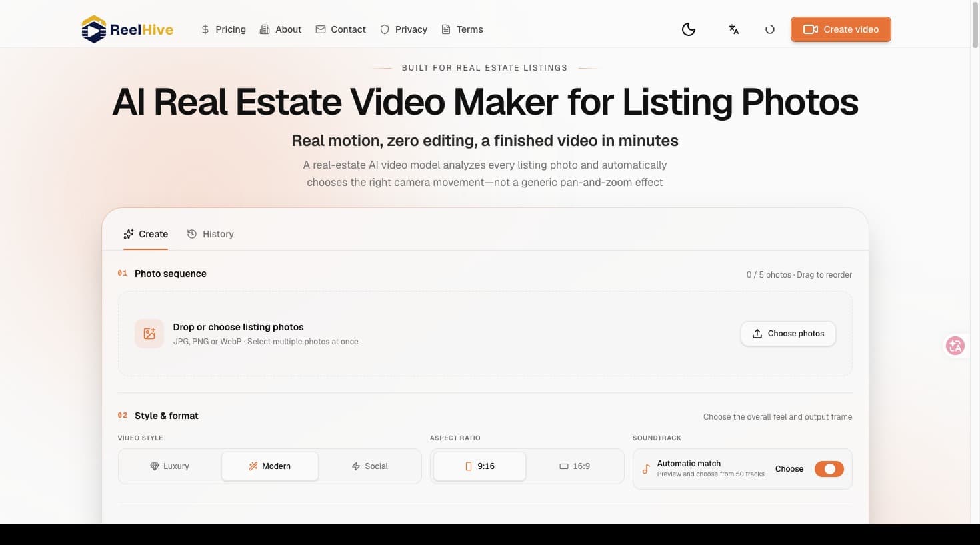Open About page

pyautogui.click(x=281, y=29)
